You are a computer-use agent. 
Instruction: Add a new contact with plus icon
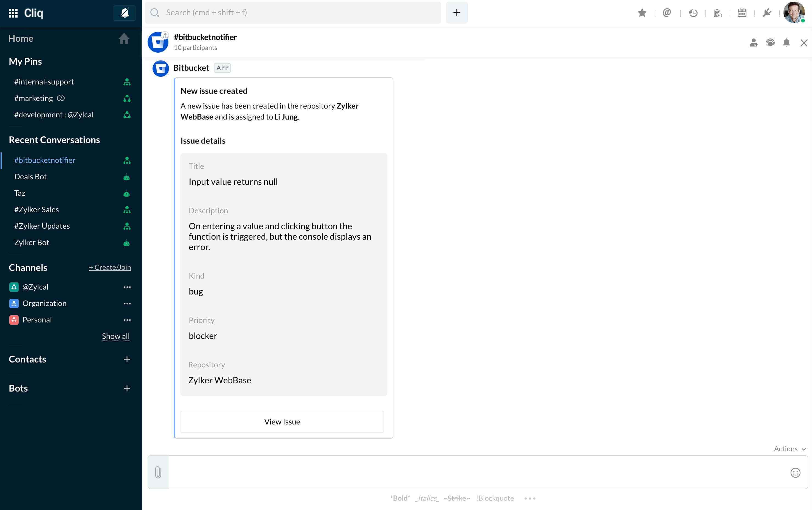tap(127, 359)
